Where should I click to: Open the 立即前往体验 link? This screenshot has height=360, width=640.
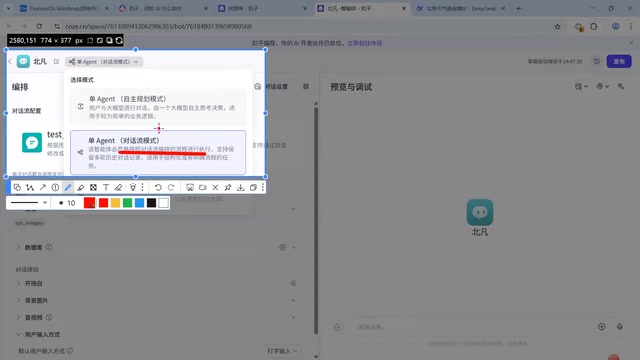pos(364,43)
